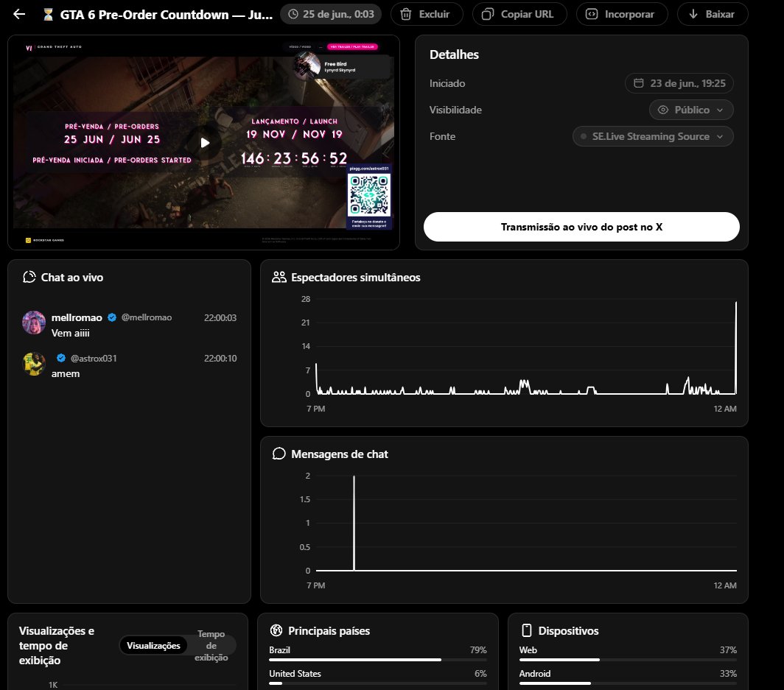
Task: Open the SE.Live Streaming Source dropdown
Action: point(653,136)
